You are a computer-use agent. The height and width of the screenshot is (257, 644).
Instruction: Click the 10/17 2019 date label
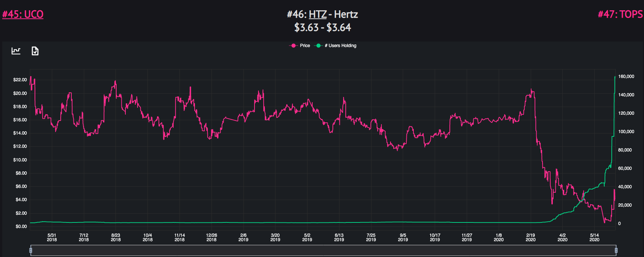point(435,238)
